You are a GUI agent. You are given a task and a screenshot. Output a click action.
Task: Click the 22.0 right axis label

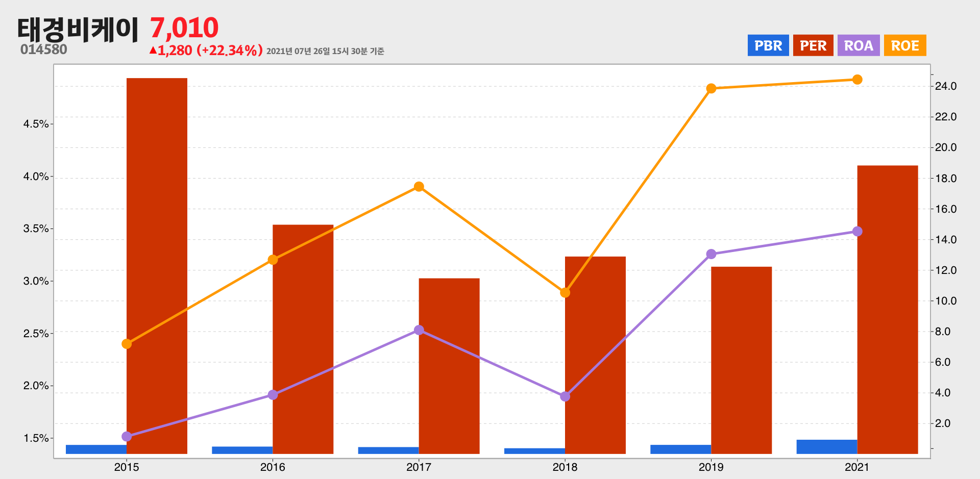click(946, 117)
